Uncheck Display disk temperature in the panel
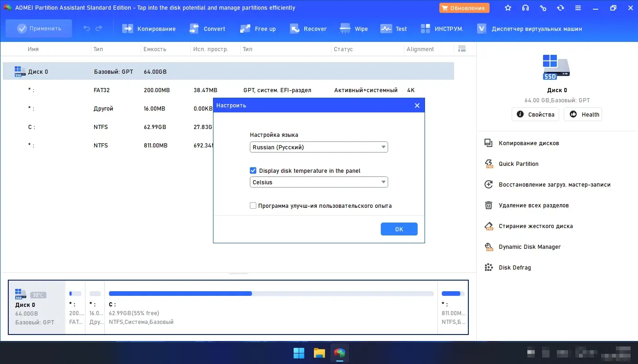Viewport: 638px width, 364px height. (x=253, y=170)
